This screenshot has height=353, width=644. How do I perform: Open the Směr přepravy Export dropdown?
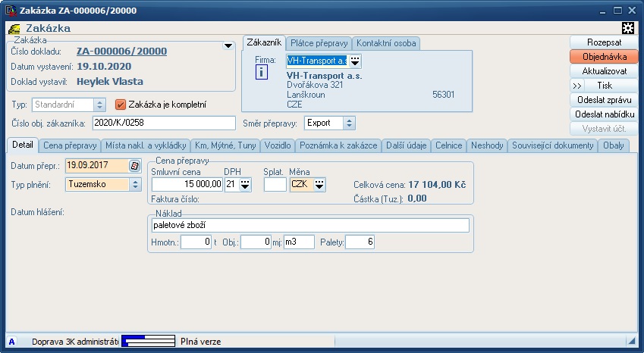coord(349,123)
